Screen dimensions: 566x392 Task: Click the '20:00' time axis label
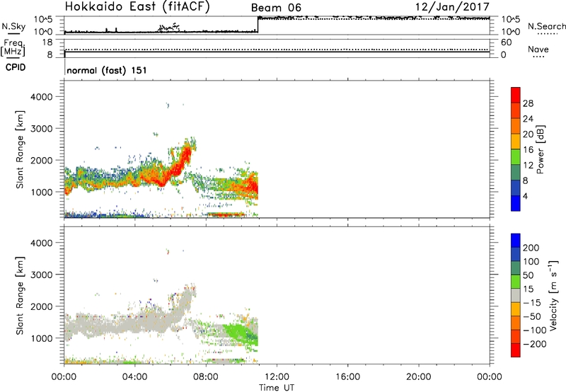[x=418, y=377]
